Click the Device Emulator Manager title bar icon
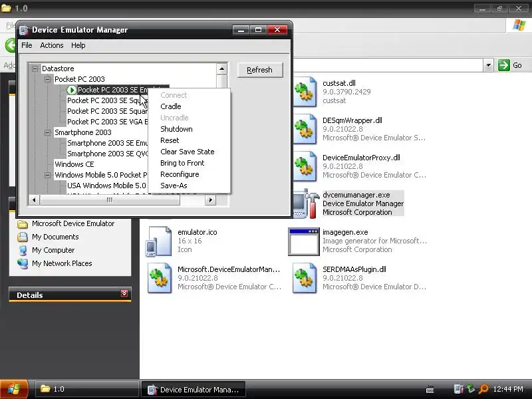 click(24, 30)
